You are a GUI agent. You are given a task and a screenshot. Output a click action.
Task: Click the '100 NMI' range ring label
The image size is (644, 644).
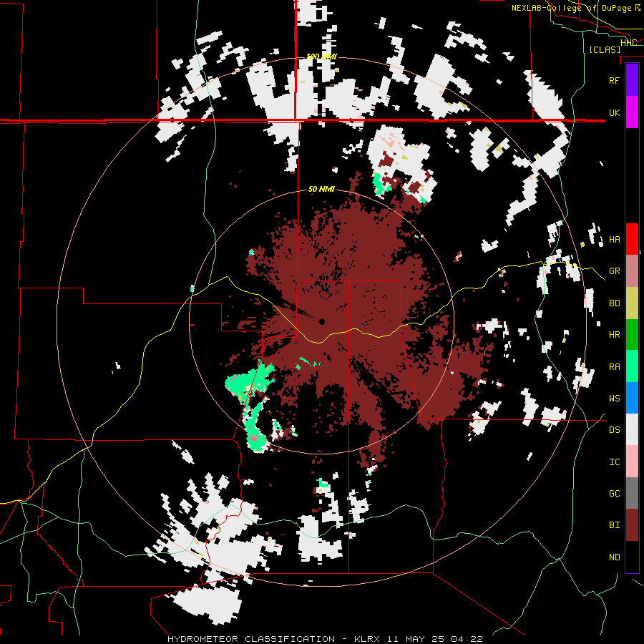coord(321,57)
